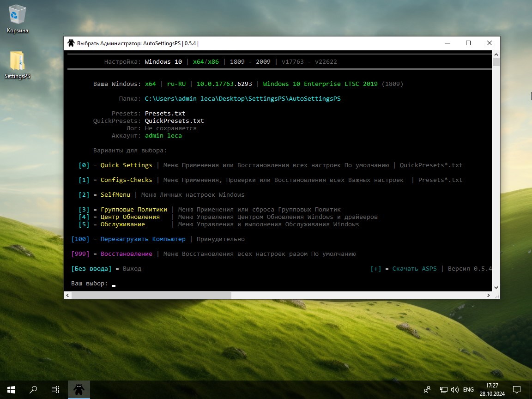Click 'SelfMenu' option text
The width and height of the screenshot is (532, 399).
pyautogui.click(x=115, y=195)
